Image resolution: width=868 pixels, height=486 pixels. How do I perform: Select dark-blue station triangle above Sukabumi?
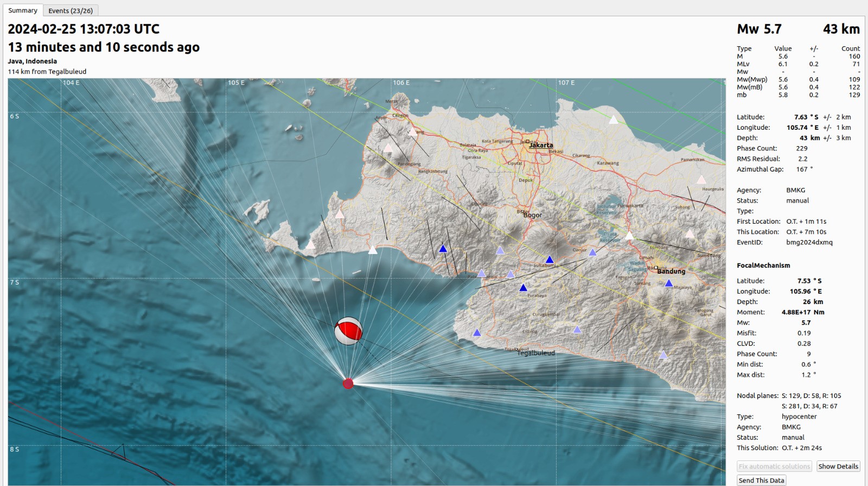(550, 260)
